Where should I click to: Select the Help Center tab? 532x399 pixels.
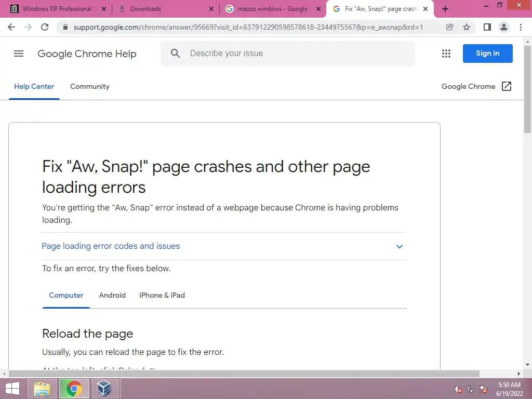tap(34, 87)
